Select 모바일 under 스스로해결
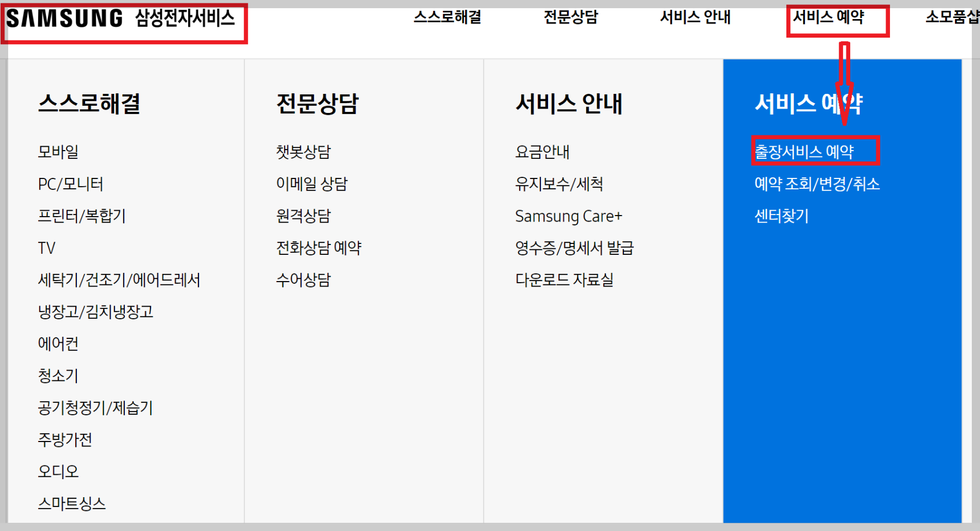This screenshot has width=980, height=531. 58,152
